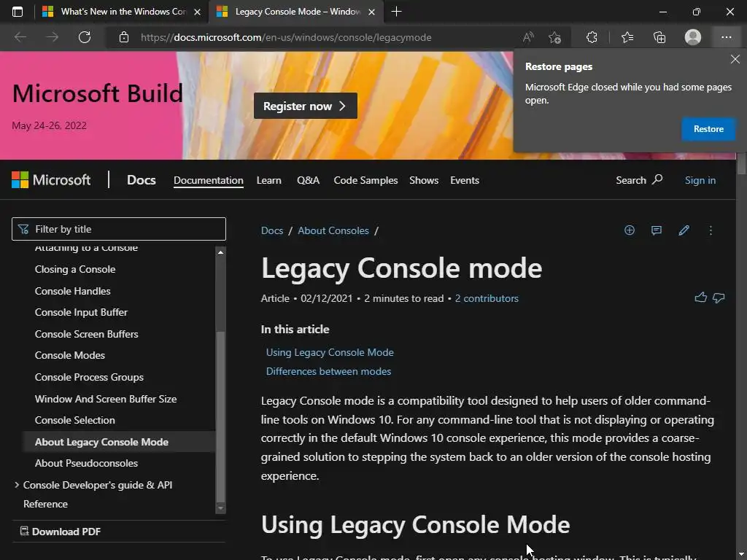The image size is (747, 560).
Task: Jump to Using Legacy Console Mode section
Action: [330, 352]
